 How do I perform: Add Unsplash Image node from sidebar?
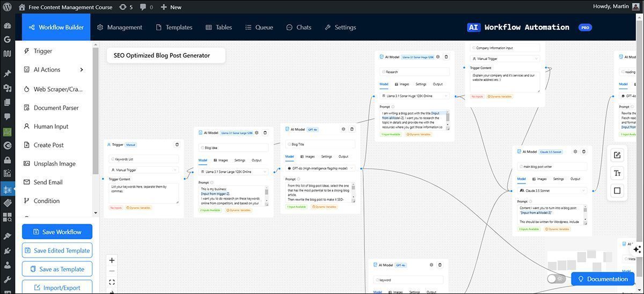click(54, 164)
